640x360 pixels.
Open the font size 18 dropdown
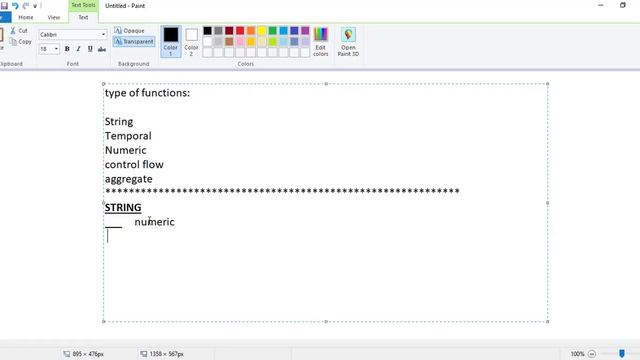[x=56, y=49]
